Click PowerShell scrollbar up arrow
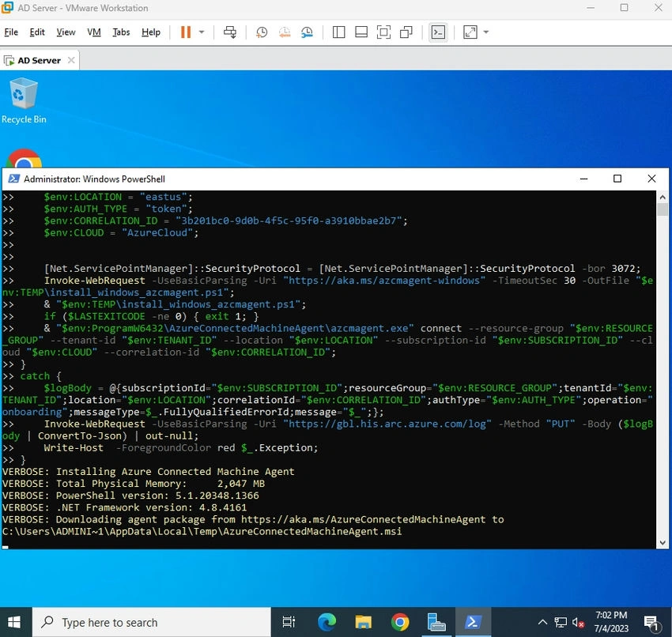This screenshot has width=672, height=637. 663,197
